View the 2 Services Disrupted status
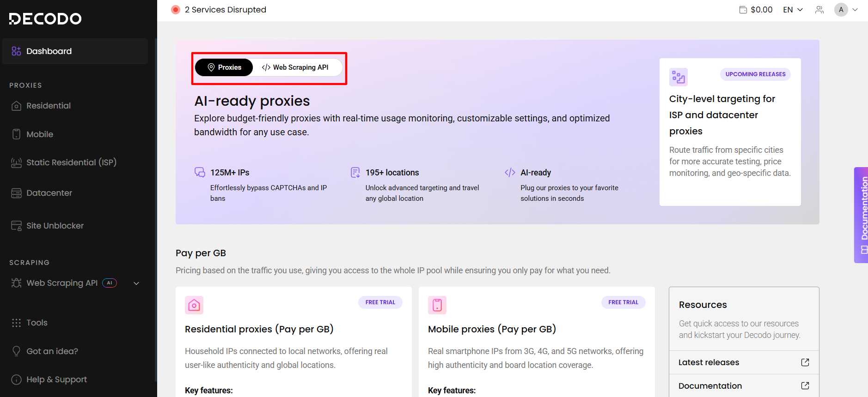This screenshot has width=868, height=397. 226,10
